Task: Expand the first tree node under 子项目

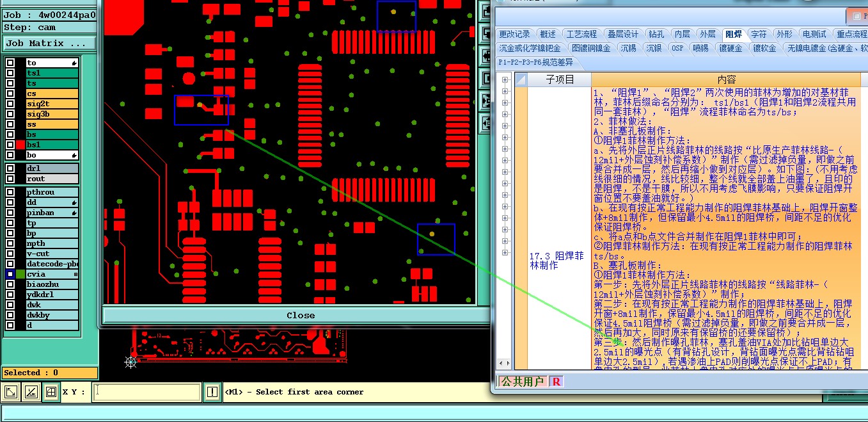Action: coord(505,80)
